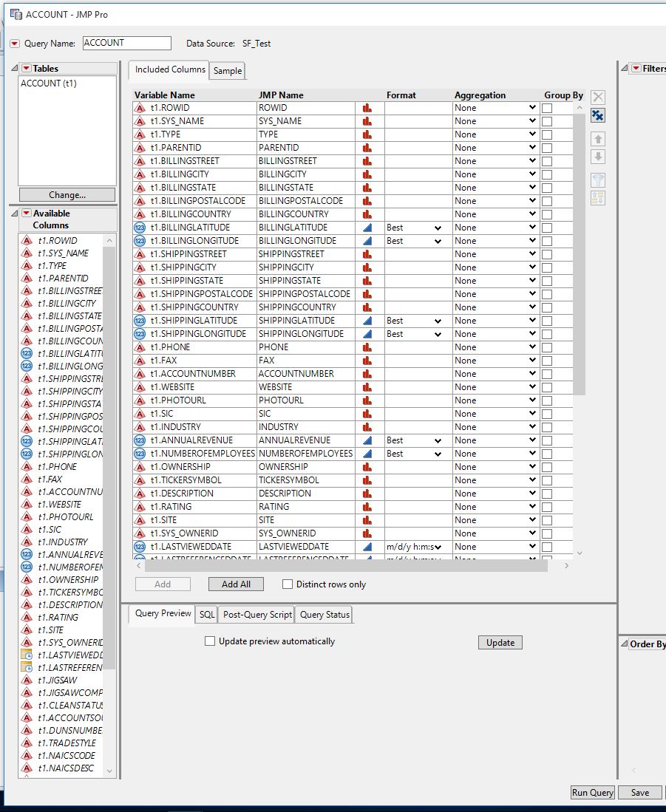Click the continuous type icon for ANNUALREVENUE

(x=367, y=440)
